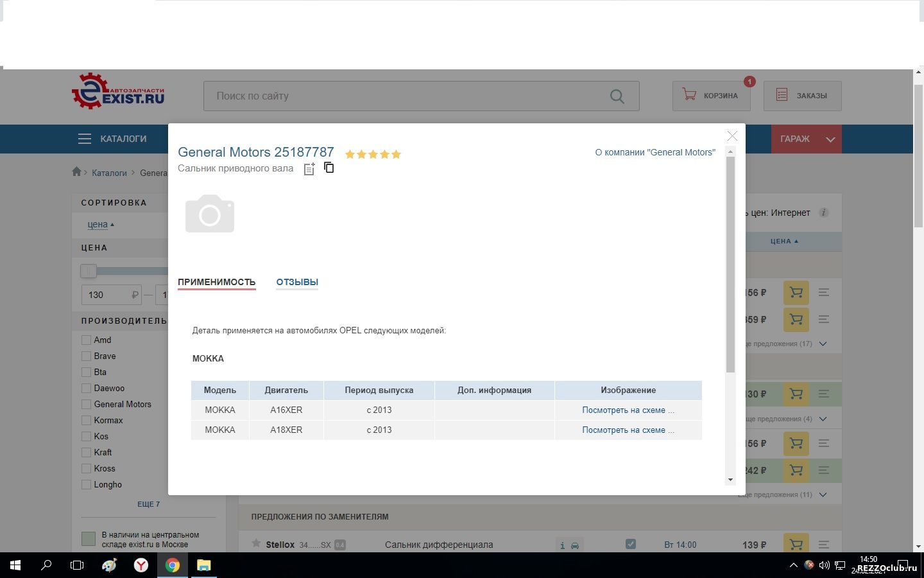Click the popup scrollbar down arrow

click(x=730, y=480)
